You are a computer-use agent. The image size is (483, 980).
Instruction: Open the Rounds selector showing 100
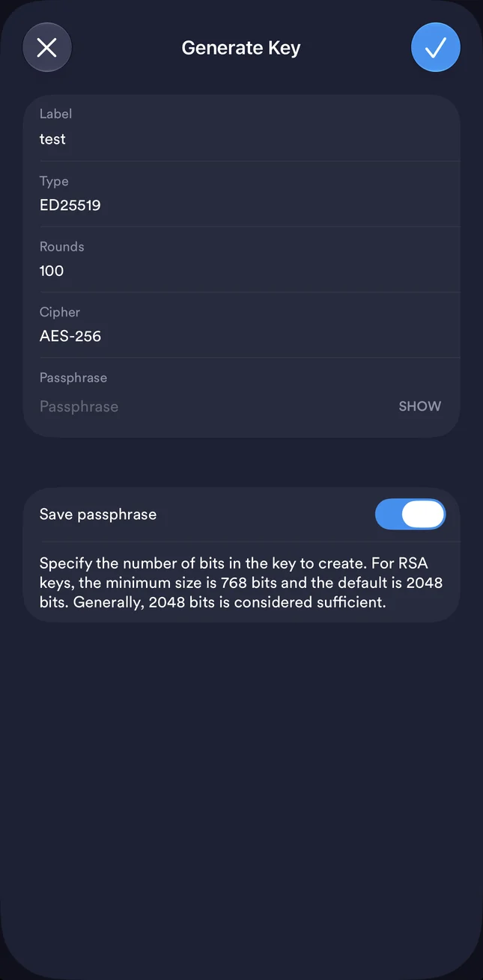pyautogui.click(x=241, y=260)
